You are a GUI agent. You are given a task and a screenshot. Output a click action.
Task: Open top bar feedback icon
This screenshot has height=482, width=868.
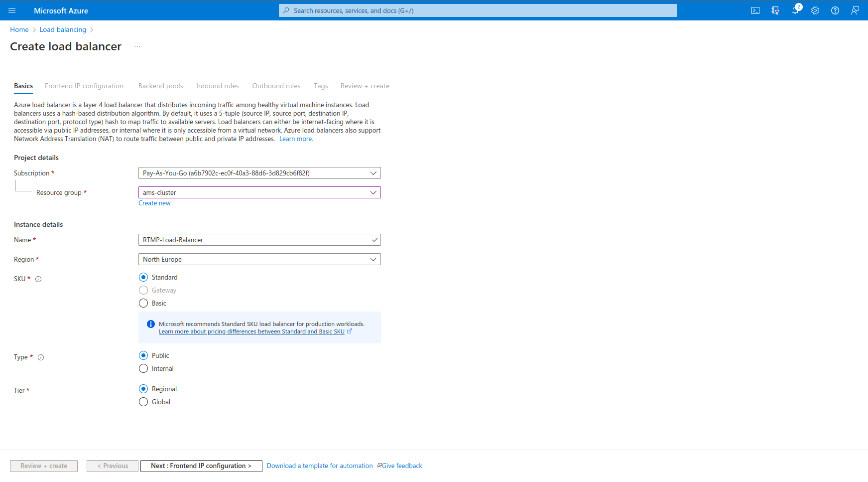click(855, 10)
